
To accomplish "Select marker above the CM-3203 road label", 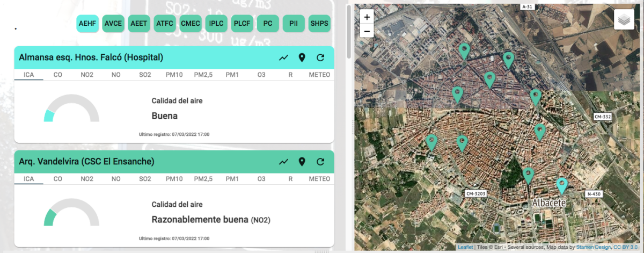I will click(463, 143).
